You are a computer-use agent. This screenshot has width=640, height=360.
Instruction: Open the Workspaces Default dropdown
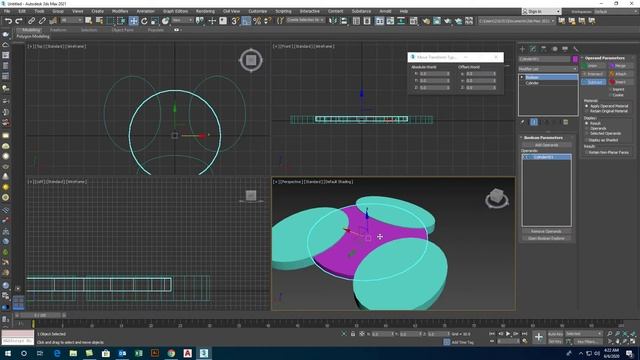pyautogui.click(x=616, y=11)
